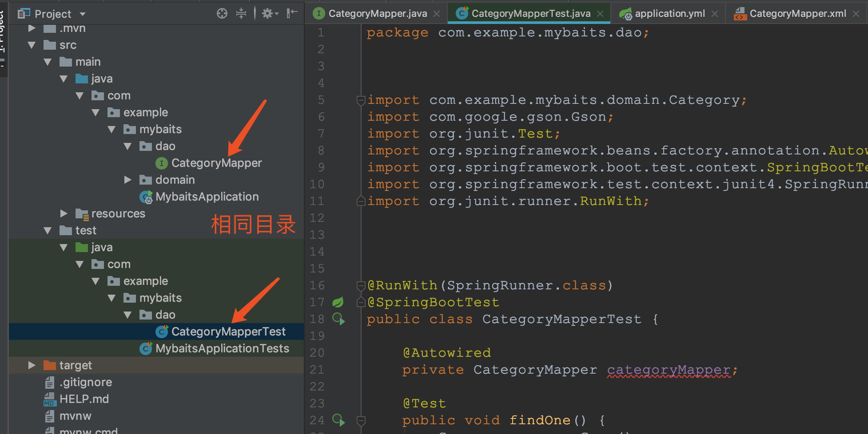The height and width of the screenshot is (434, 868).
Task: Click the package declaration on line 1
Action: 508,33
